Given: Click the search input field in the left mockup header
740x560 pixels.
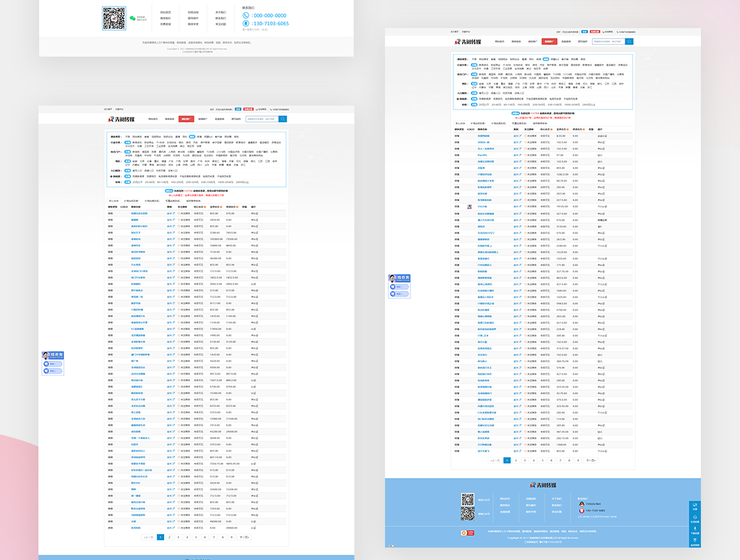Looking at the screenshot, I should (262, 119).
